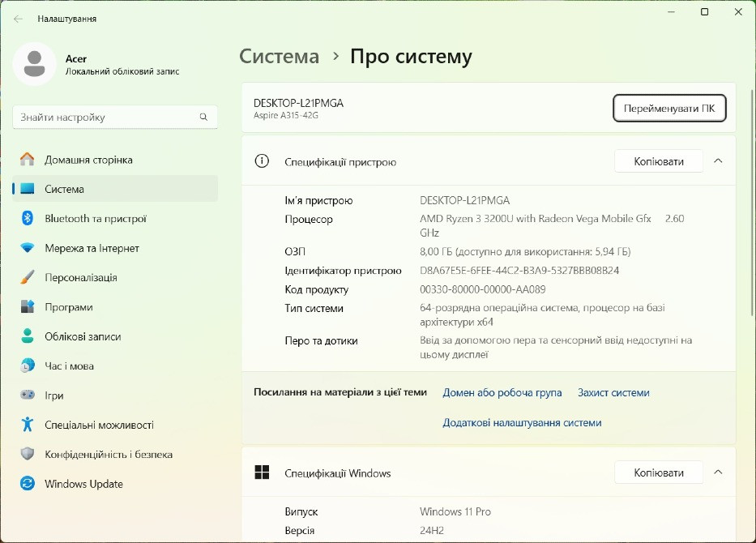Click the Домашня сторінка home icon
Image resolution: width=756 pixels, height=543 pixels.
(x=29, y=160)
